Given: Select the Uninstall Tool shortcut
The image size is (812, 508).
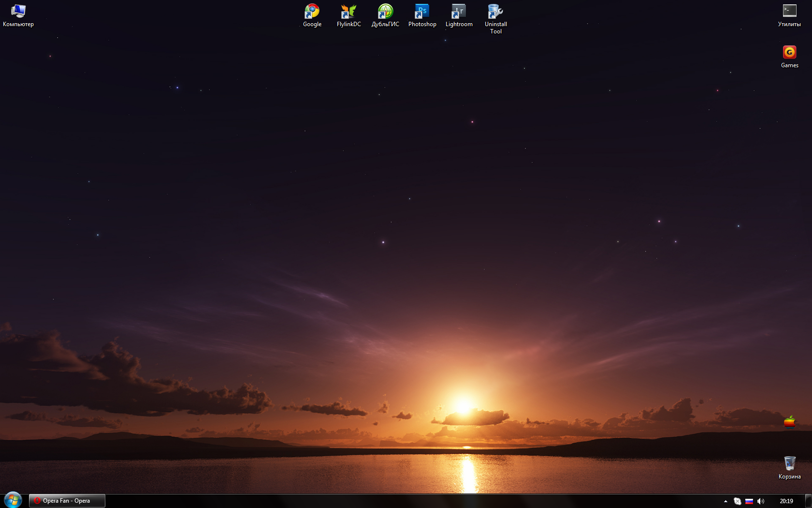Looking at the screenshot, I should 495,19.
